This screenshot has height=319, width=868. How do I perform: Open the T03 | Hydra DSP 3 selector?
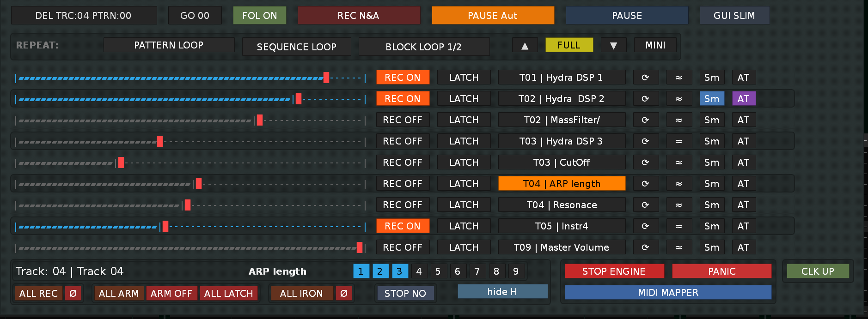(x=562, y=141)
